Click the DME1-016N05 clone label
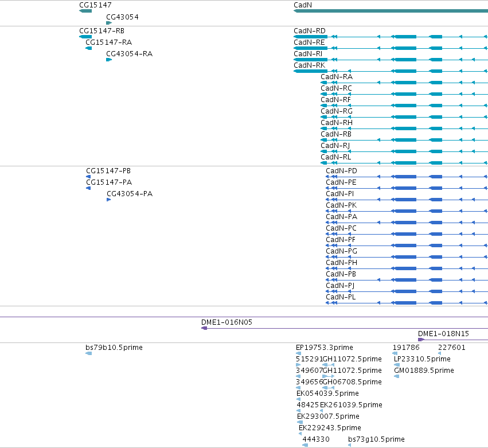The image size is (488, 448). coord(227,322)
